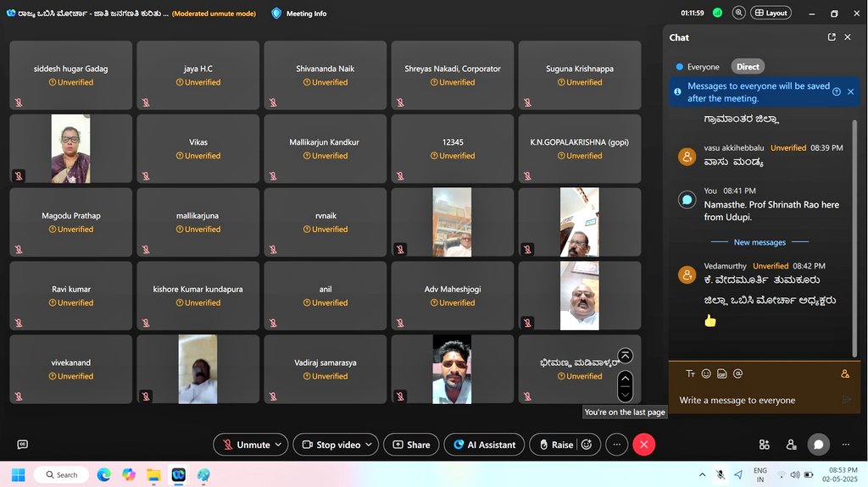Click Stop video button

point(331,445)
